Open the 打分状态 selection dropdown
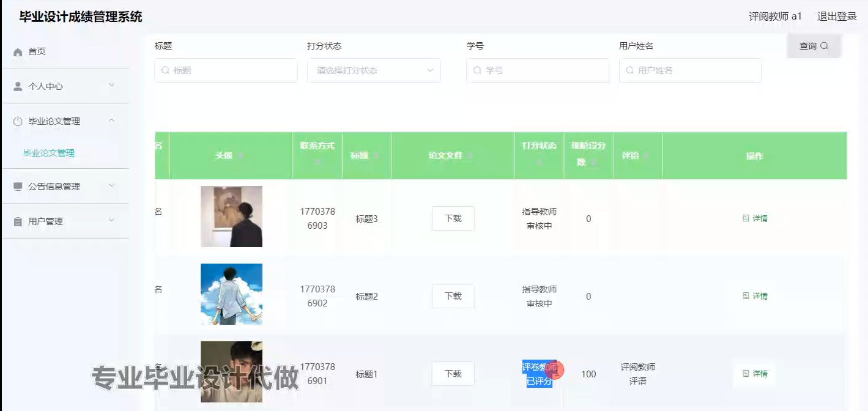 point(373,70)
